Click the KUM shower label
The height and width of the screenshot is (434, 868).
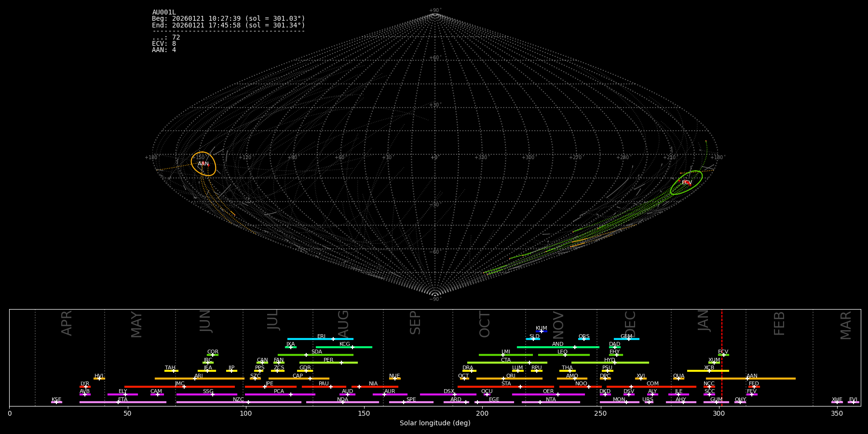point(542,328)
